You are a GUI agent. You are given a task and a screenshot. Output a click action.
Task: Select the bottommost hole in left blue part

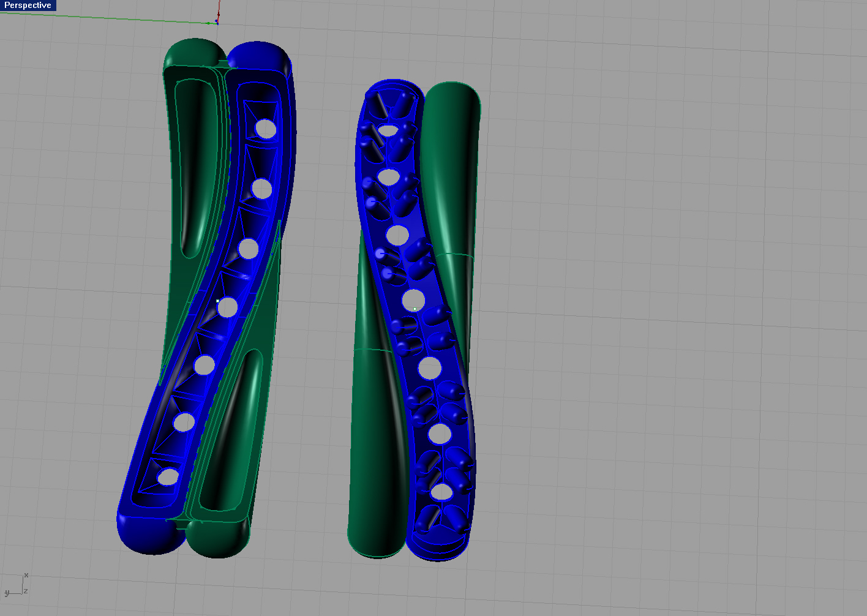coord(168,476)
